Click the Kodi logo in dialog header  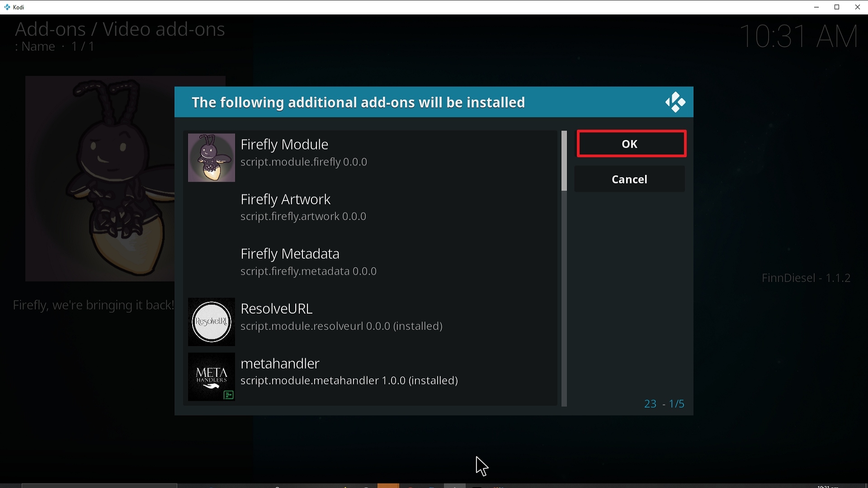click(675, 102)
